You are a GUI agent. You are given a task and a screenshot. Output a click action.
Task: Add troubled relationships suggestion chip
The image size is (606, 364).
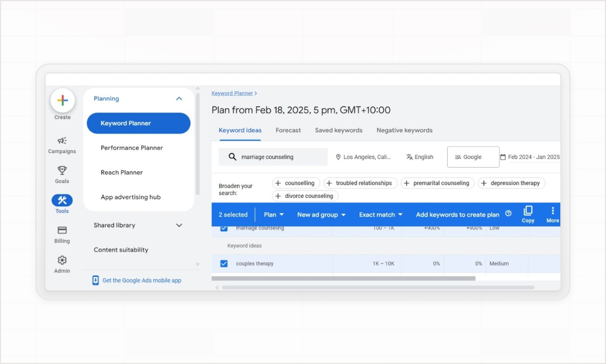click(x=360, y=183)
